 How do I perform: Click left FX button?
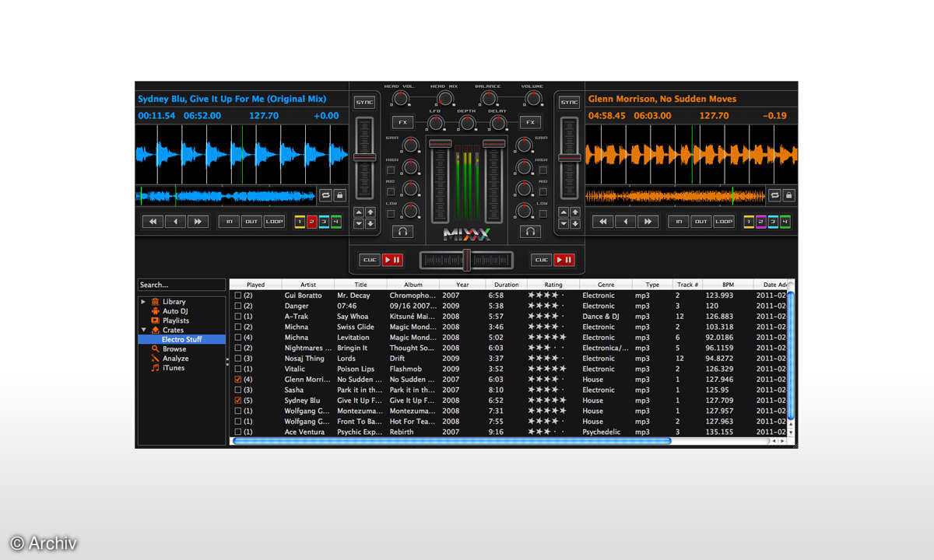[x=402, y=122]
